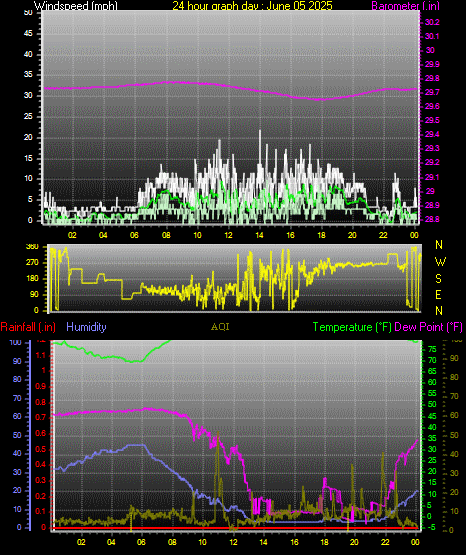This screenshot has width=466, height=555.
Task: Click the '30.2' barometer scale value
Action: pos(432,22)
